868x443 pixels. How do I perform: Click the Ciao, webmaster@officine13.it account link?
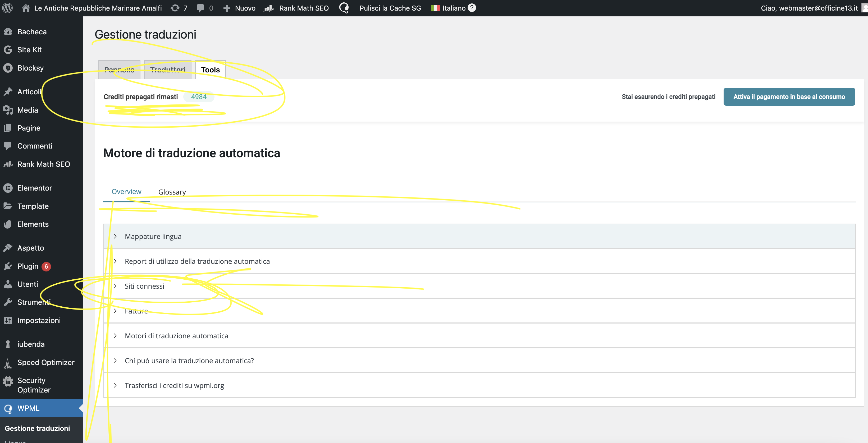(809, 8)
